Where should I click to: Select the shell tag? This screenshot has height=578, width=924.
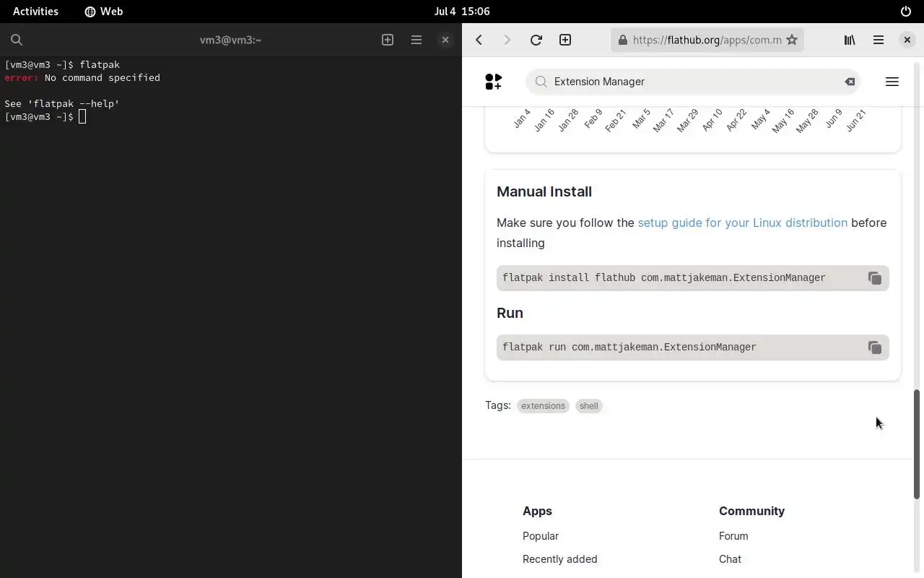[x=589, y=405]
